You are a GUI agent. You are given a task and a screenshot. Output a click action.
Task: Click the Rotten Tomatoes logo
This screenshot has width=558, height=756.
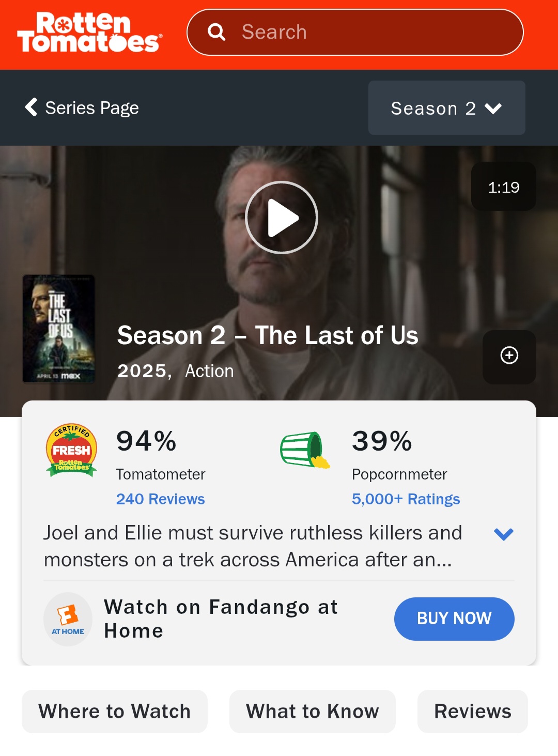(x=90, y=33)
